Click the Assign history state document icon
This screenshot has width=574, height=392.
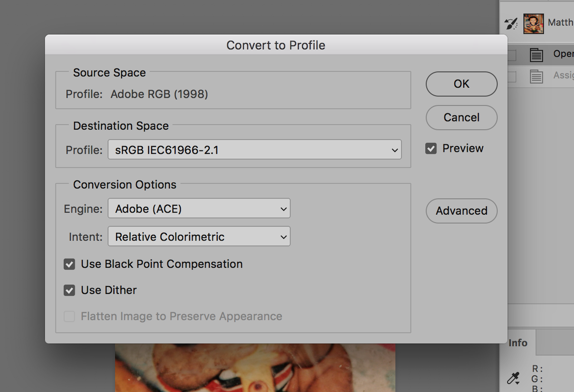[x=536, y=76]
